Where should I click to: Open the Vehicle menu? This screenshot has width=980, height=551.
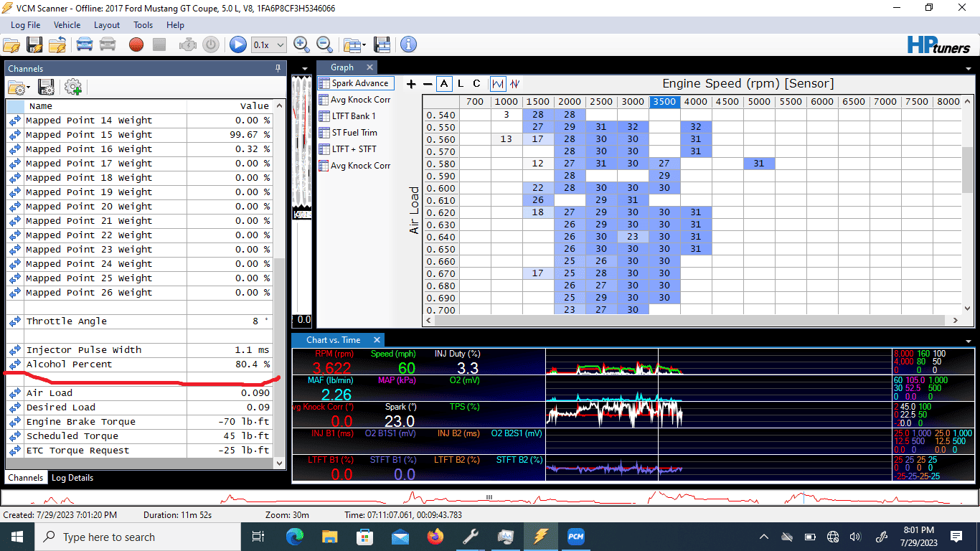[67, 24]
